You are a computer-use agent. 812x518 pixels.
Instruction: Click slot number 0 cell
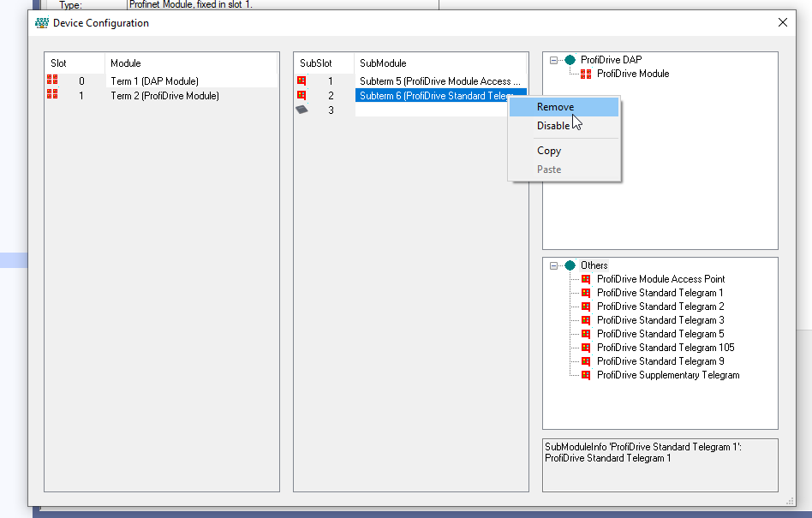(x=81, y=81)
